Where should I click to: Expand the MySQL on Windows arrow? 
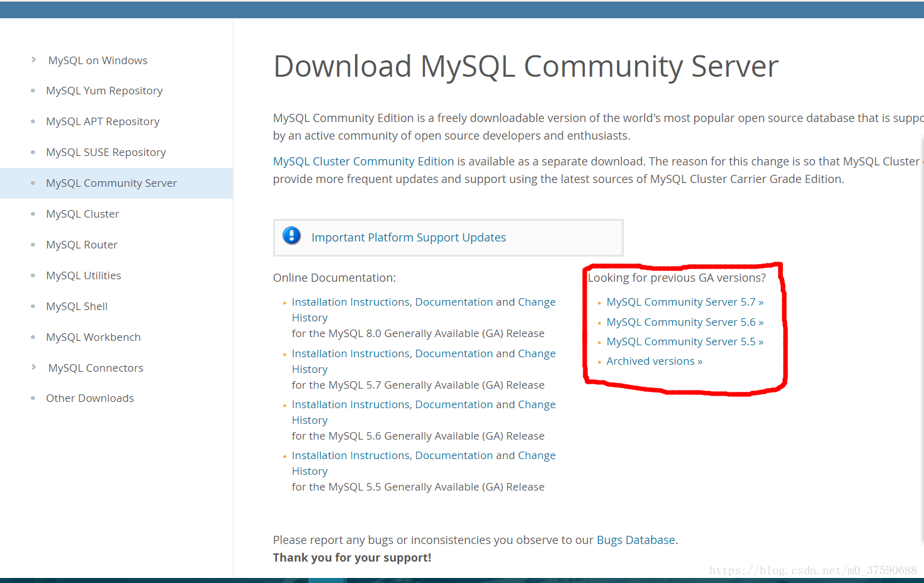(33, 60)
